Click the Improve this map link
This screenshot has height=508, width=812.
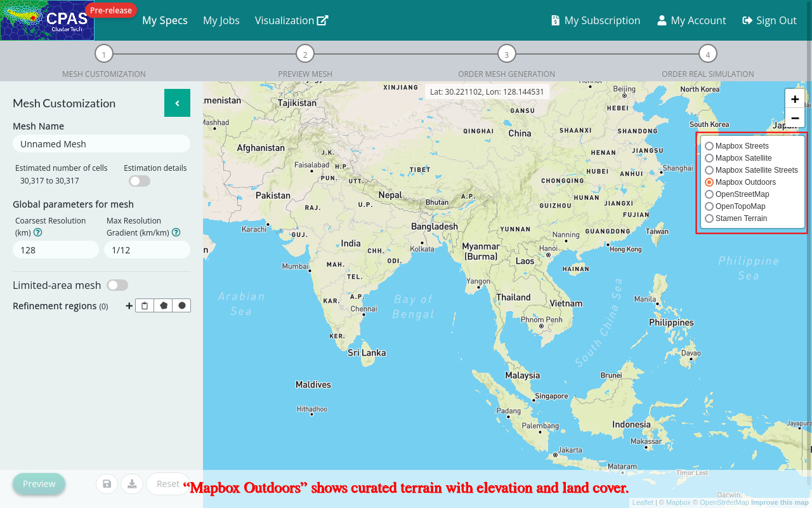(x=780, y=502)
